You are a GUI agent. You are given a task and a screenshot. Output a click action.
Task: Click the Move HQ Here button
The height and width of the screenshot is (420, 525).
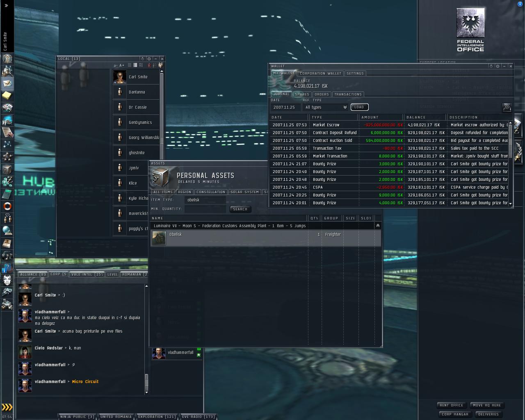487,405
